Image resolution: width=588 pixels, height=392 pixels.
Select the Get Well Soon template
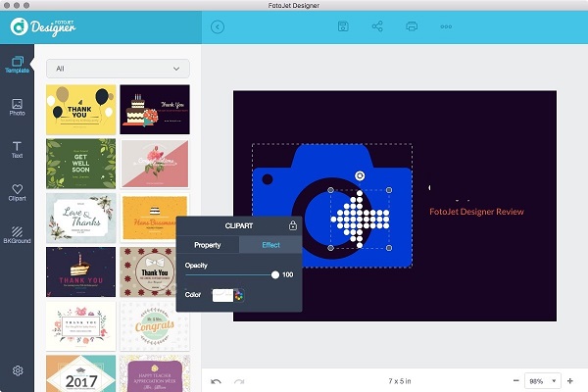pyautogui.click(x=81, y=164)
